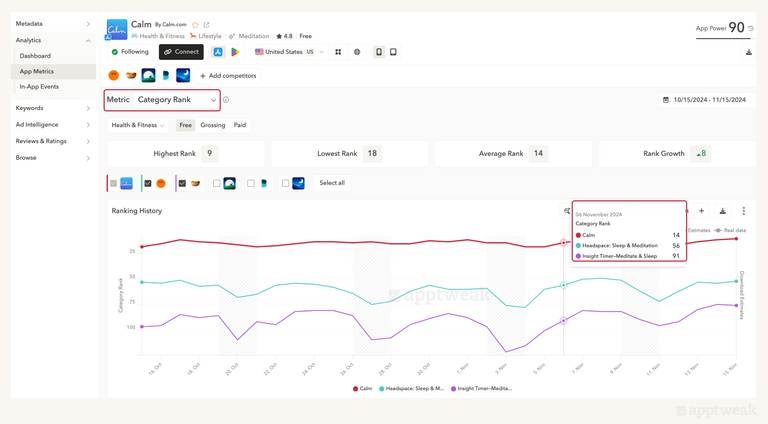Open the teal B competitor icon
The image size is (768, 424).
(x=166, y=75)
